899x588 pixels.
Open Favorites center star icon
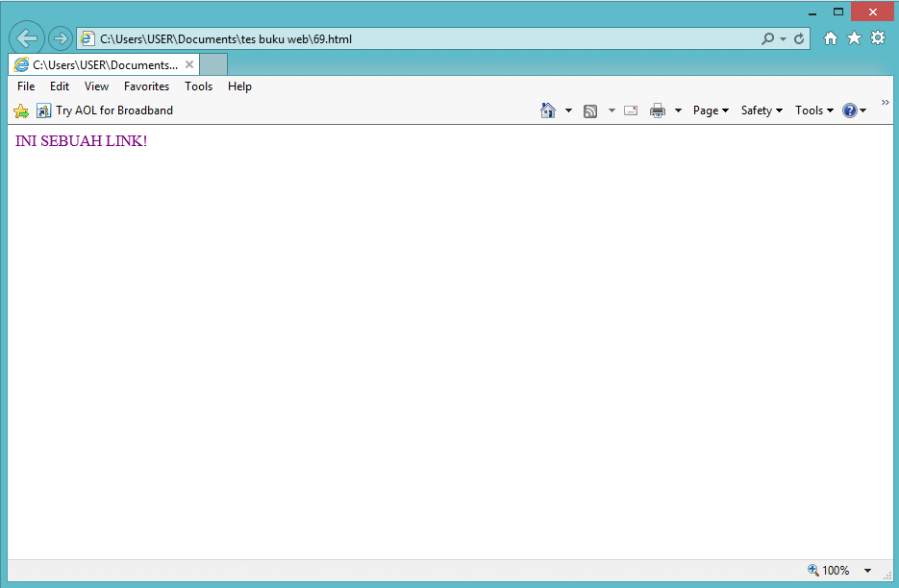click(x=854, y=38)
